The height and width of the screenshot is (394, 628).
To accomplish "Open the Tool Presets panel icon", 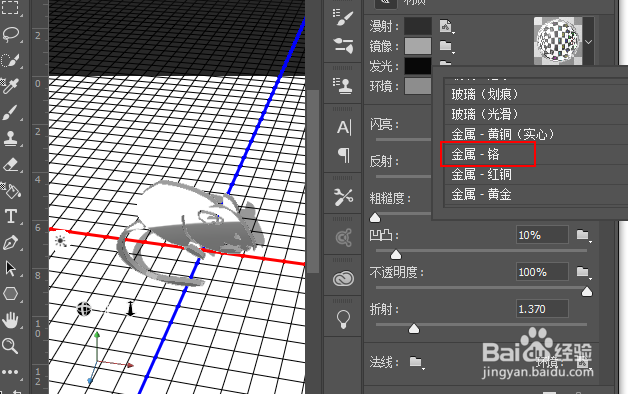I will coord(343,197).
